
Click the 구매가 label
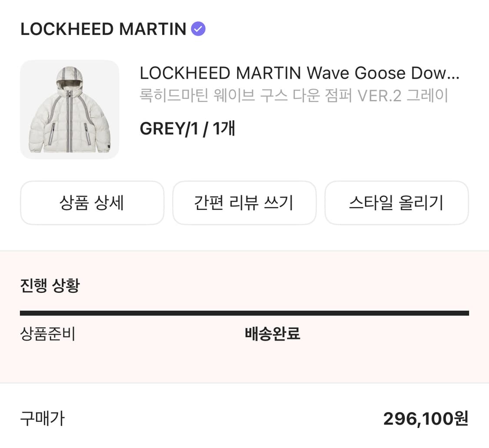42,418
